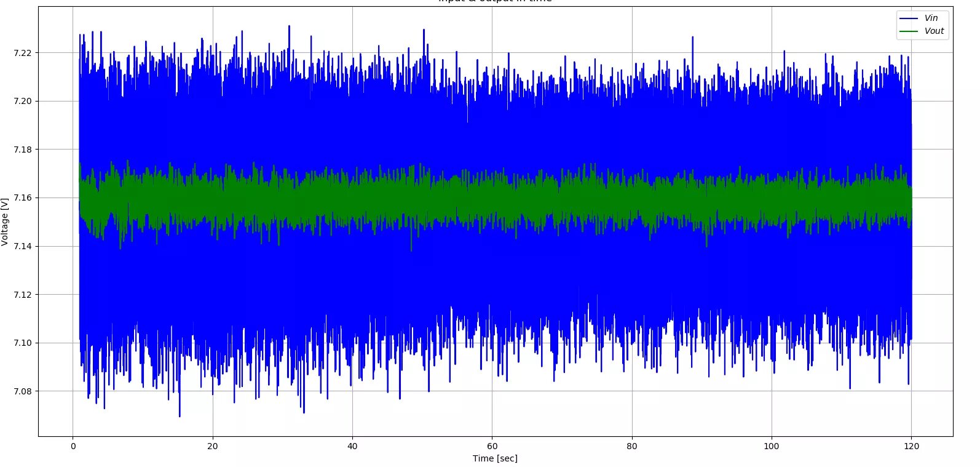Click the 7.16 y-axis tick label
Screen dimensions: 980x467
click(22, 198)
